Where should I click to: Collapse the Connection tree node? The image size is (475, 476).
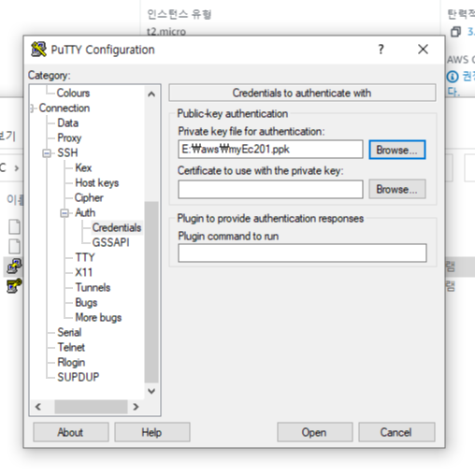pos(32,108)
